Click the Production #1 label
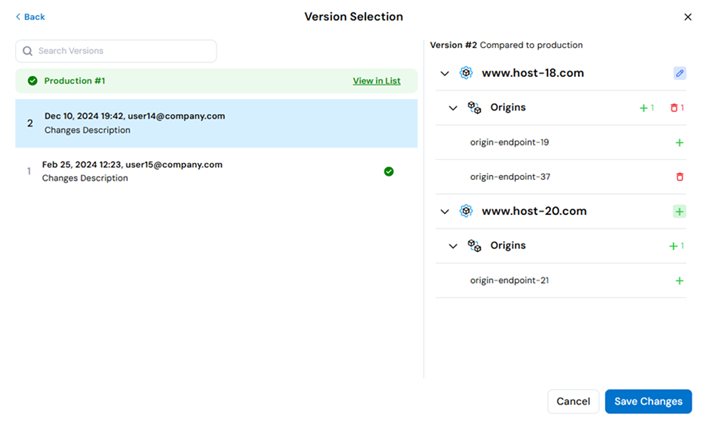The height and width of the screenshot is (422, 710). point(75,81)
